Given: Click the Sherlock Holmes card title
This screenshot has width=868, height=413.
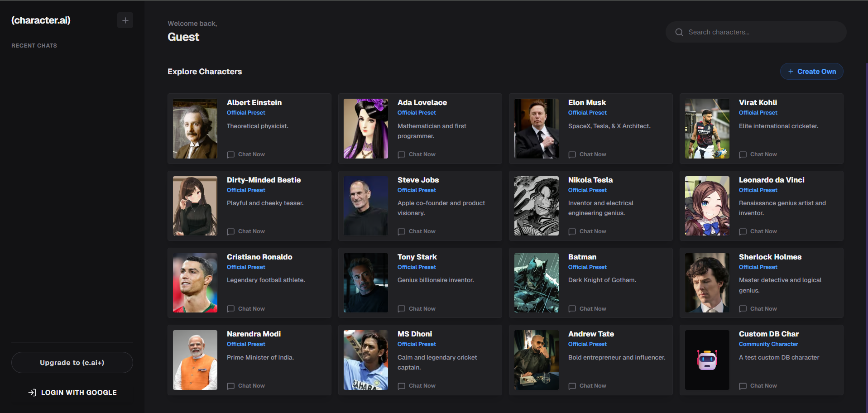Looking at the screenshot, I should click(x=770, y=257).
